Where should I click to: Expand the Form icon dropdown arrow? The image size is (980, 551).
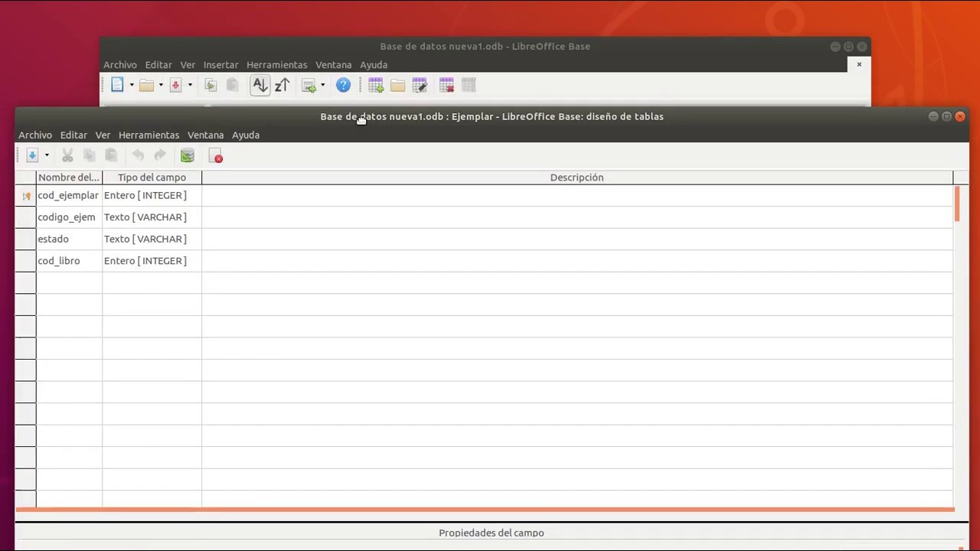[322, 85]
